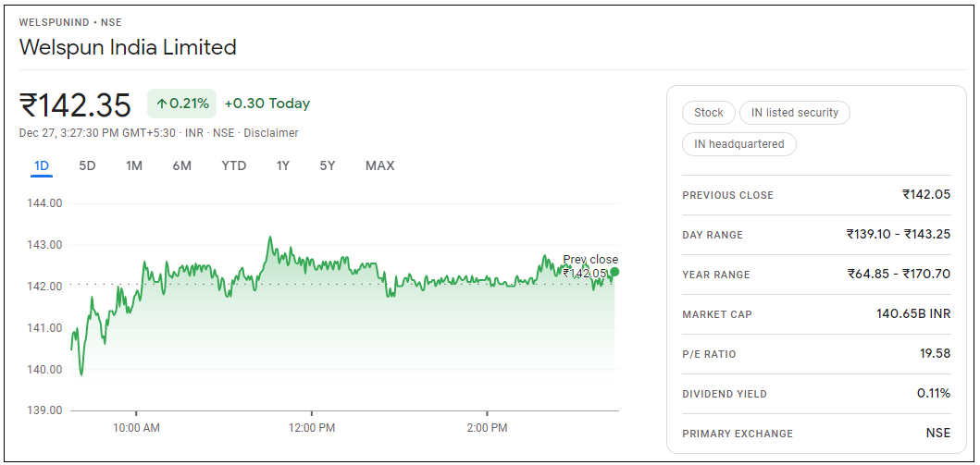Image resolution: width=980 pixels, height=465 pixels.
Task: Click the ₹139.10 - ₹143.25 day range value
Action: click(x=899, y=235)
